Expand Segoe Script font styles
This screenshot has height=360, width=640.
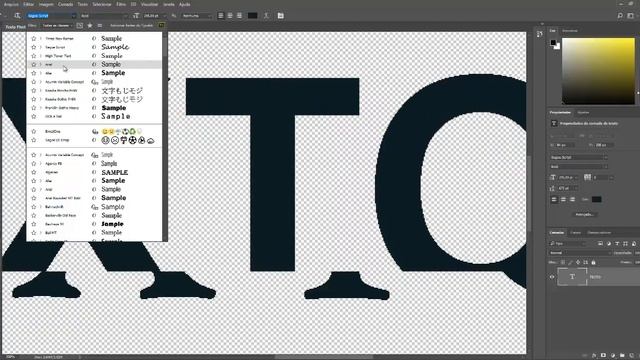tap(41, 47)
